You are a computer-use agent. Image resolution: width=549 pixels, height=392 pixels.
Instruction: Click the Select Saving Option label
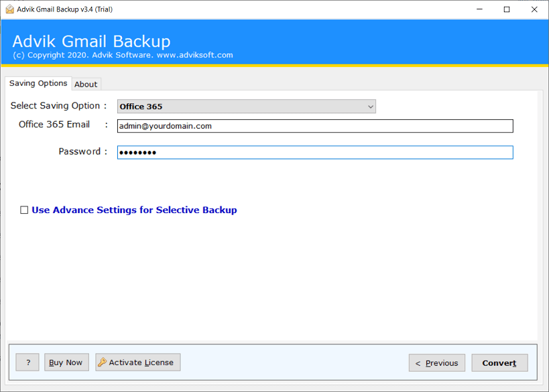coord(58,106)
